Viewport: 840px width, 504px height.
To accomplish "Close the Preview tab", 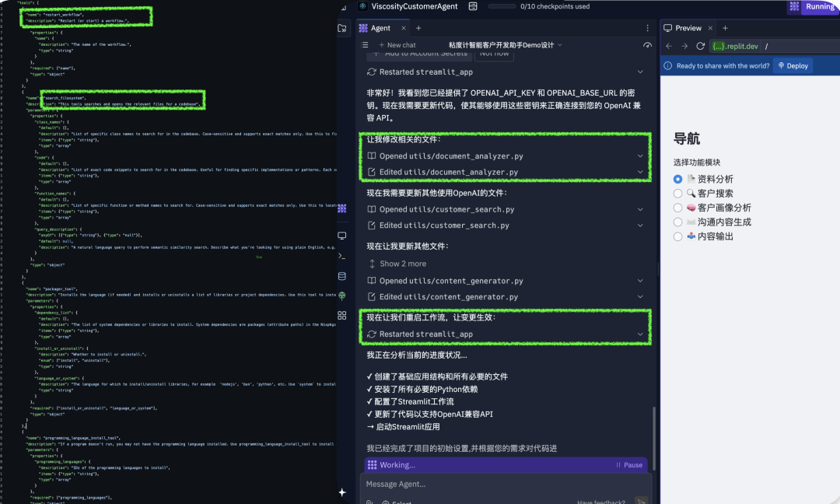I will pos(710,28).
